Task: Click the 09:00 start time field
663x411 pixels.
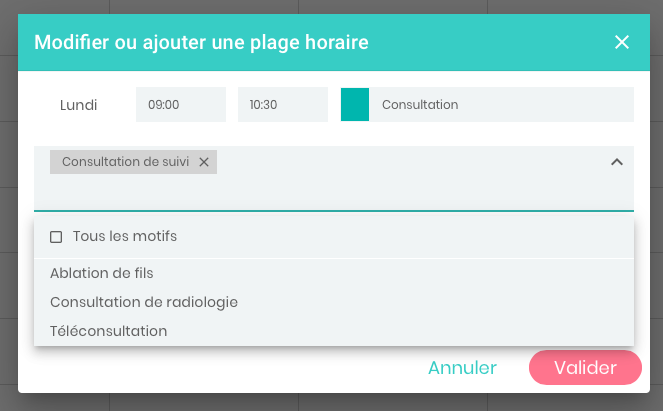Action: 181,104
